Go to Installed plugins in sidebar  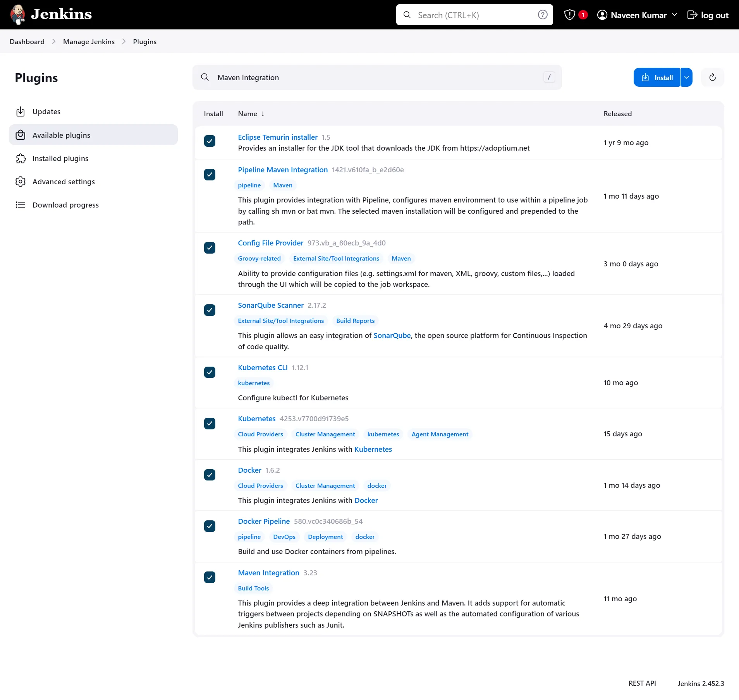click(93, 158)
